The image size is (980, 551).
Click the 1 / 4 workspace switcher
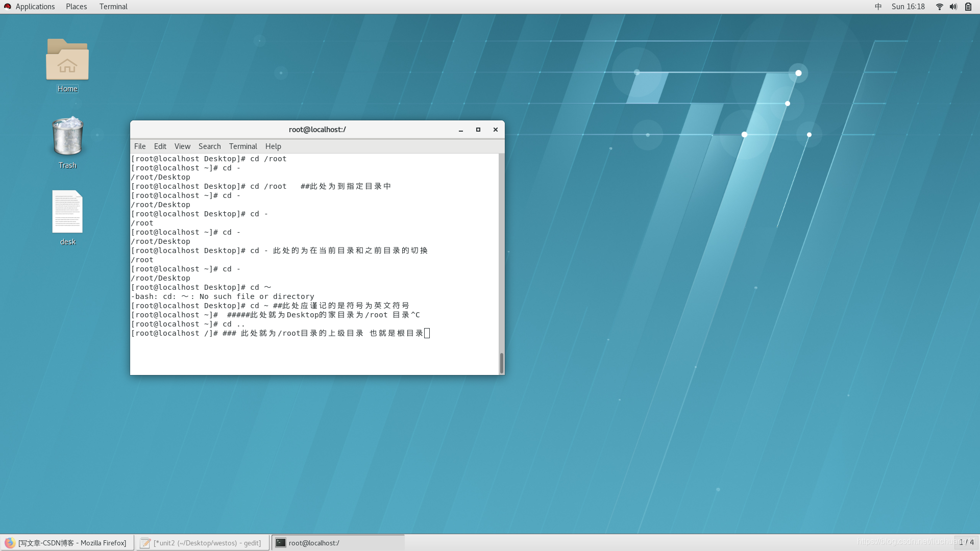(966, 542)
